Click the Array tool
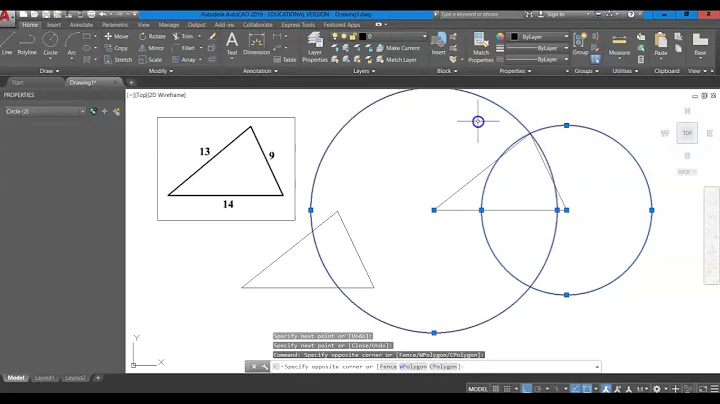The height and width of the screenshot is (404, 720). pyautogui.click(x=184, y=60)
